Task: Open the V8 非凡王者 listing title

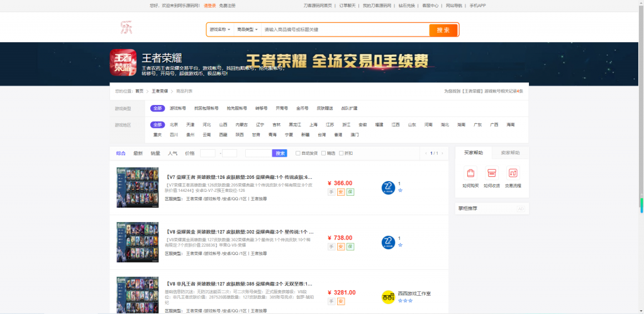Action: click(240, 284)
